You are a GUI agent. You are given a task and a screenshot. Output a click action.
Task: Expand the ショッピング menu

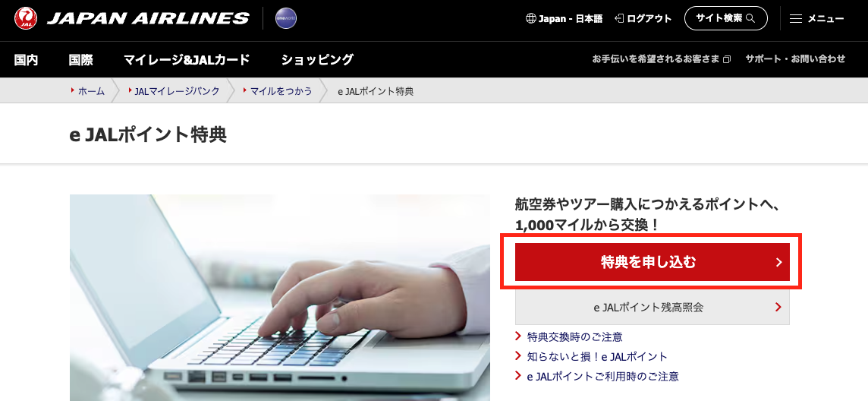point(317,59)
